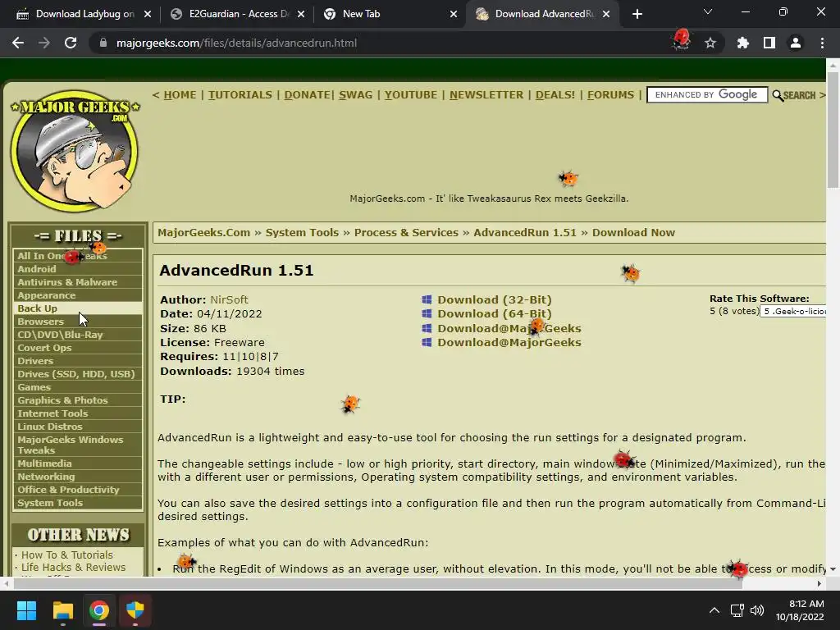Open the Extensions puzzle icon
Screen dimensions: 840x630
(742, 43)
